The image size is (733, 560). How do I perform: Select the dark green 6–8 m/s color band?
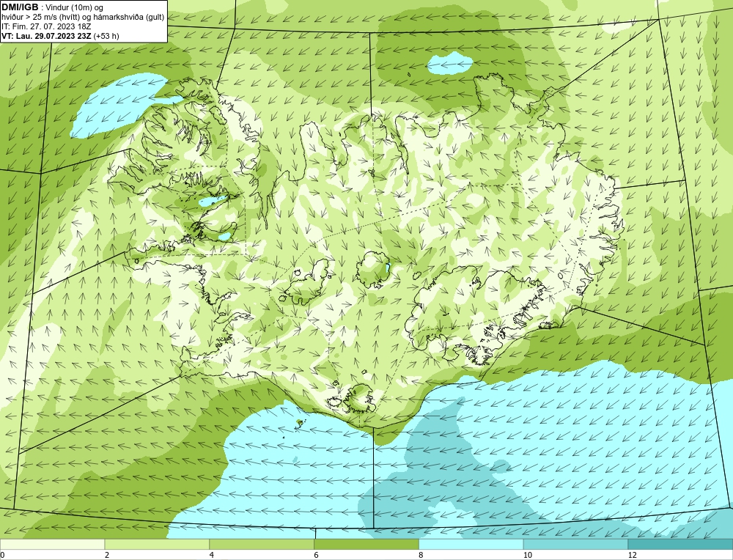point(366,544)
